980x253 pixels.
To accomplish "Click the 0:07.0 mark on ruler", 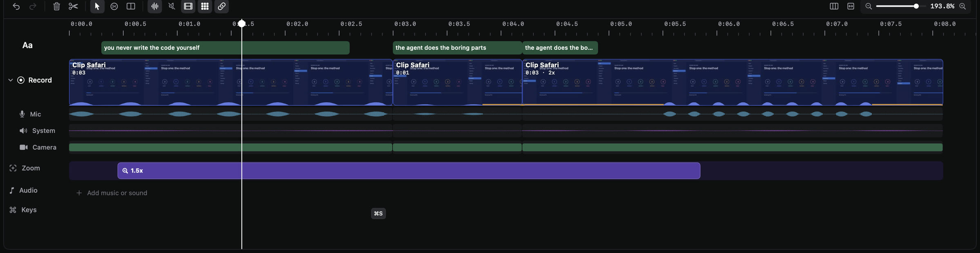I will point(837,24).
